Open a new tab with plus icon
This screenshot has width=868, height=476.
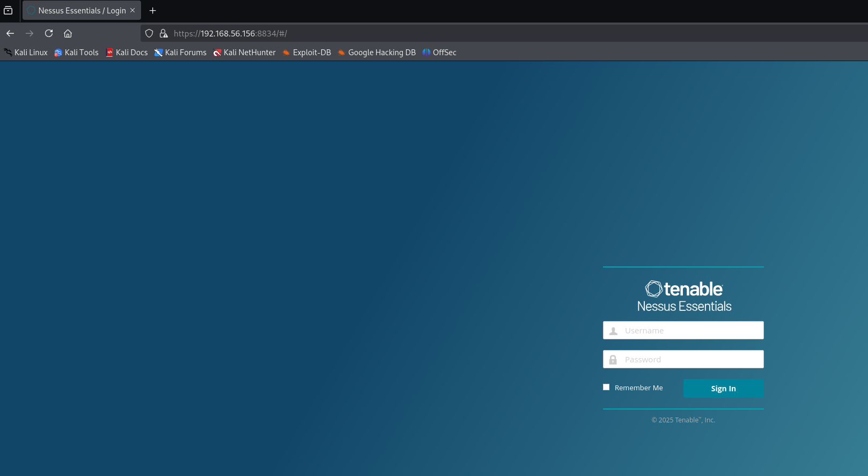pyautogui.click(x=152, y=10)
